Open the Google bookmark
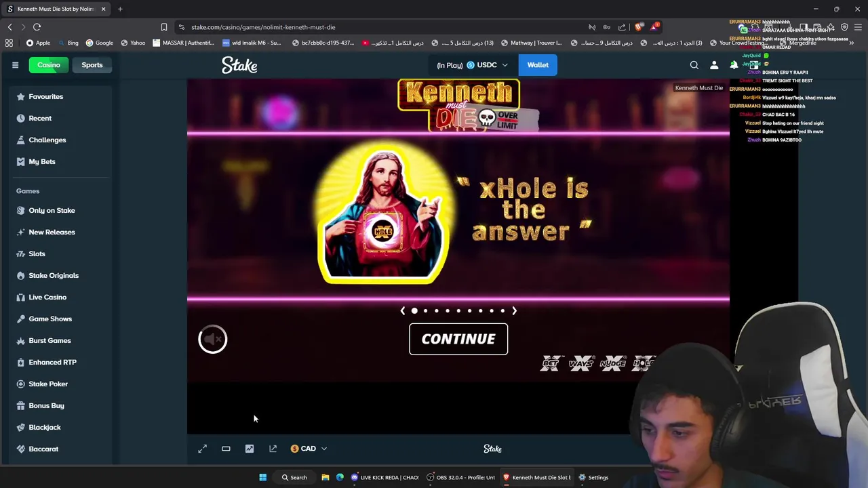 [99, 43]
